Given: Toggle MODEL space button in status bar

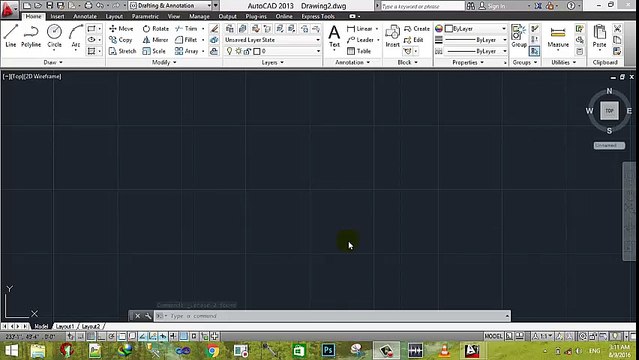Looking at the screenshot, I should (x=493, y=336).
